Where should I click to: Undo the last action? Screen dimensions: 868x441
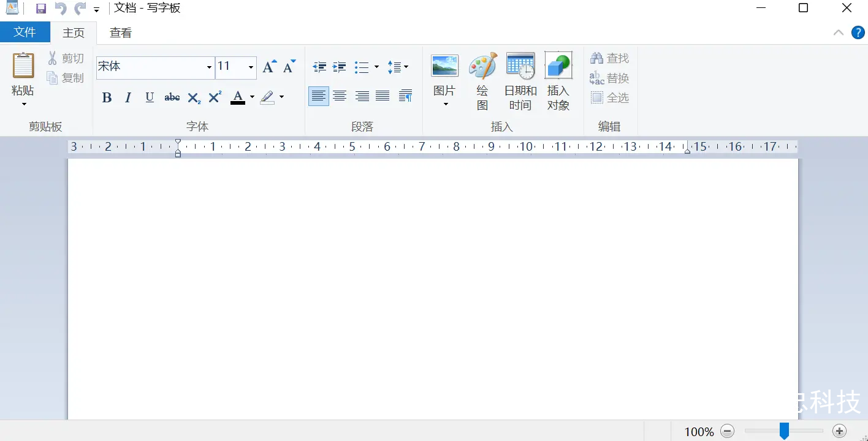coord(60,9)
